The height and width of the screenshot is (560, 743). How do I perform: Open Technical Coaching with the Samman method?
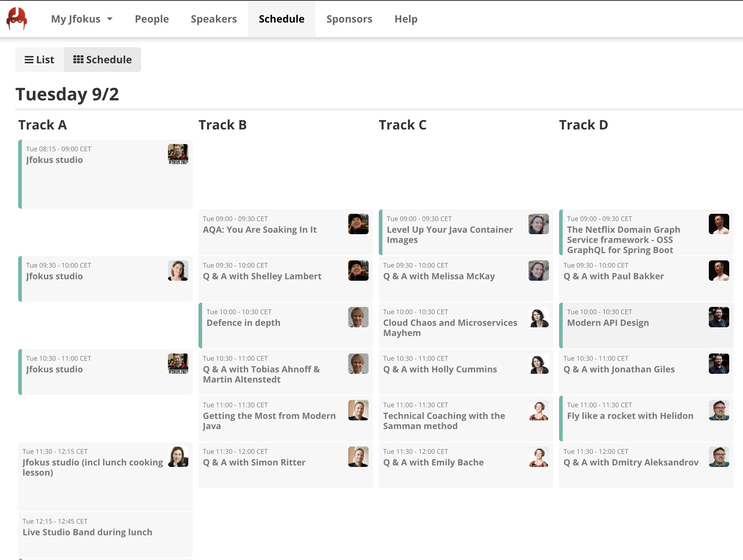click(444, 421)
